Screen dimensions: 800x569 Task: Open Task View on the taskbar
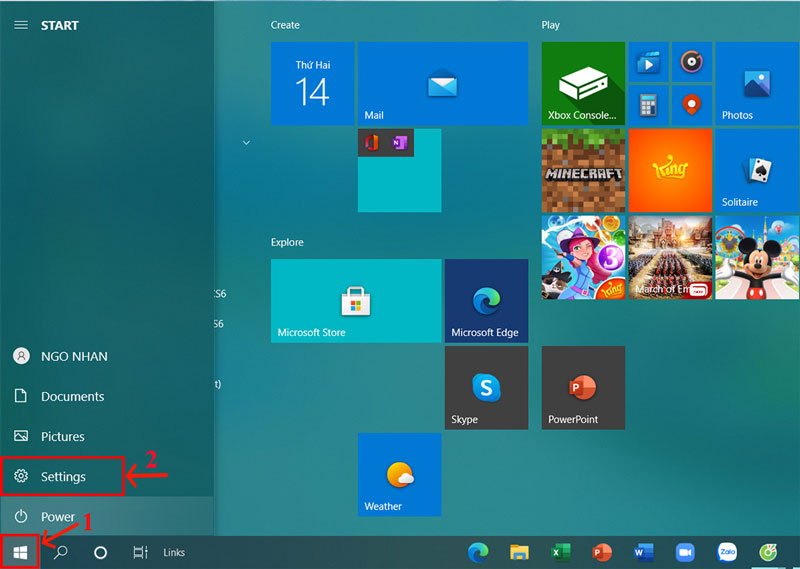tap(140, 552)
